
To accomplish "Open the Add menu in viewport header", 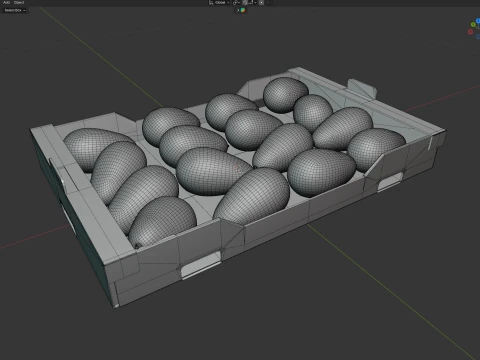I will pos(6,2).
